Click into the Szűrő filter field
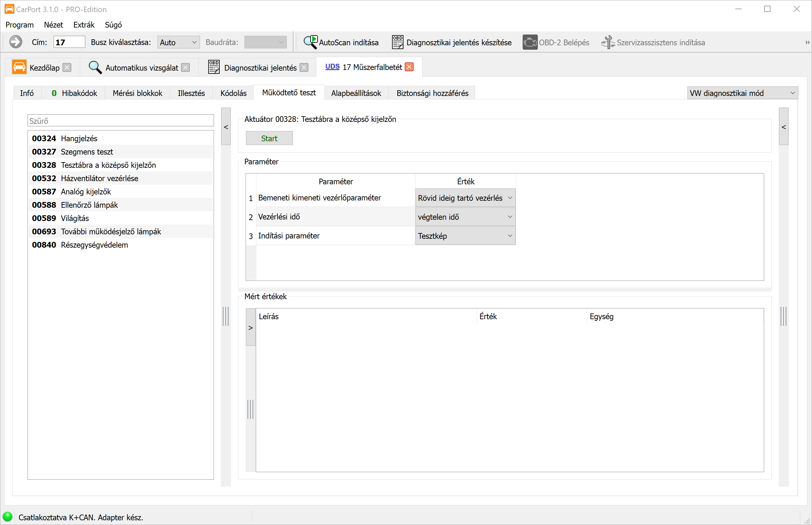The height and width of the screenshot is (525, 812). pyautogui.click(x=120, y=121)
